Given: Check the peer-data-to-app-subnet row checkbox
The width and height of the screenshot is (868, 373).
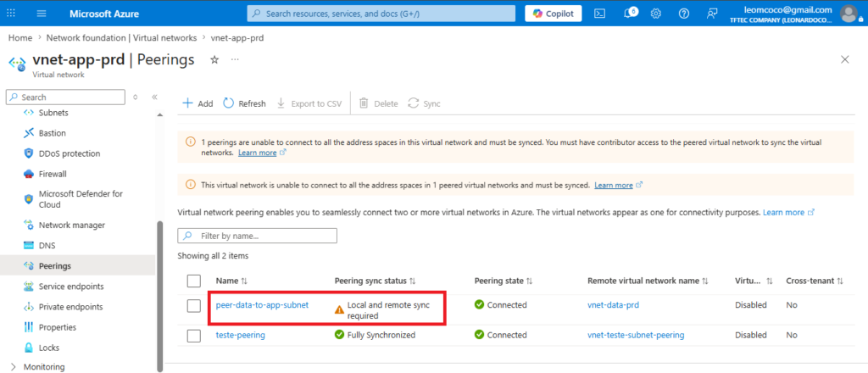Looking at the screenshot, I should point(194,305).
